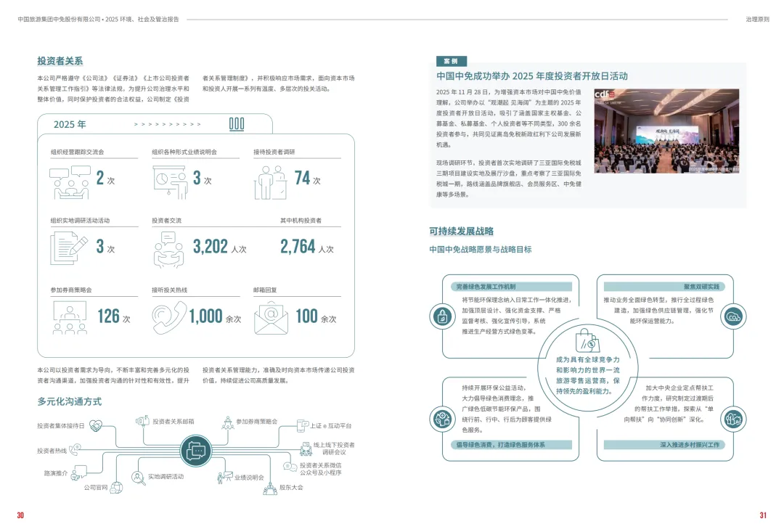The image size is (784, 532).
Task: Click the globe icon beside 公司官网
Action: [x=116, y=488]
